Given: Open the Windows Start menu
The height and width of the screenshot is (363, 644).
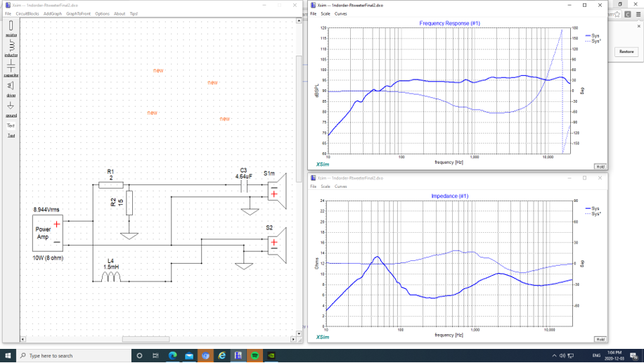Looking at the screenshot, I should pyautogui.click(x=8, y=355).
